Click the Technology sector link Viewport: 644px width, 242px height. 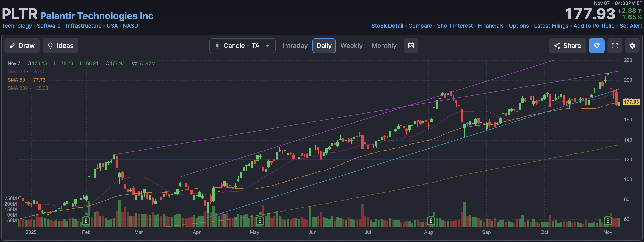pyautogui.click(x=17, y=26)
